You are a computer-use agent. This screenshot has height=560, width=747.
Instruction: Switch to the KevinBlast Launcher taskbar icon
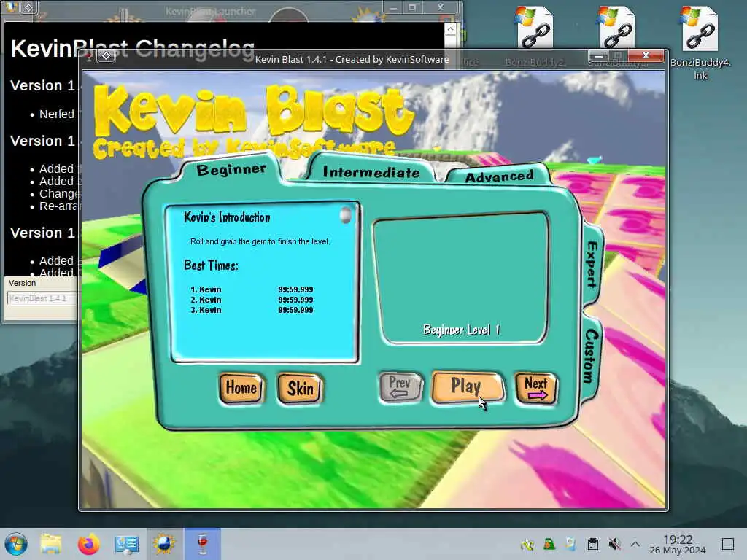[164, 544]
